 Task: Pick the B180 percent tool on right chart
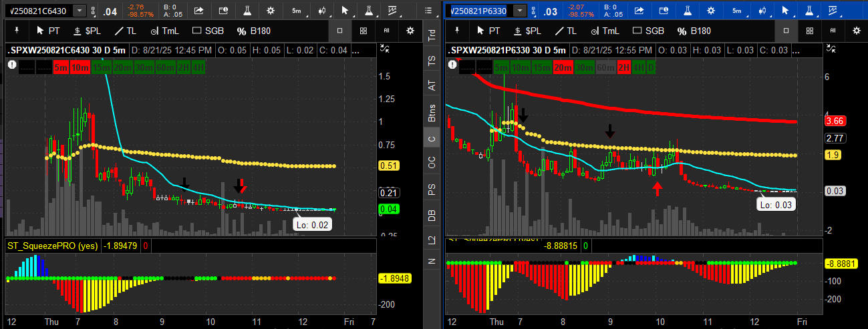click(x=694, y=31)
